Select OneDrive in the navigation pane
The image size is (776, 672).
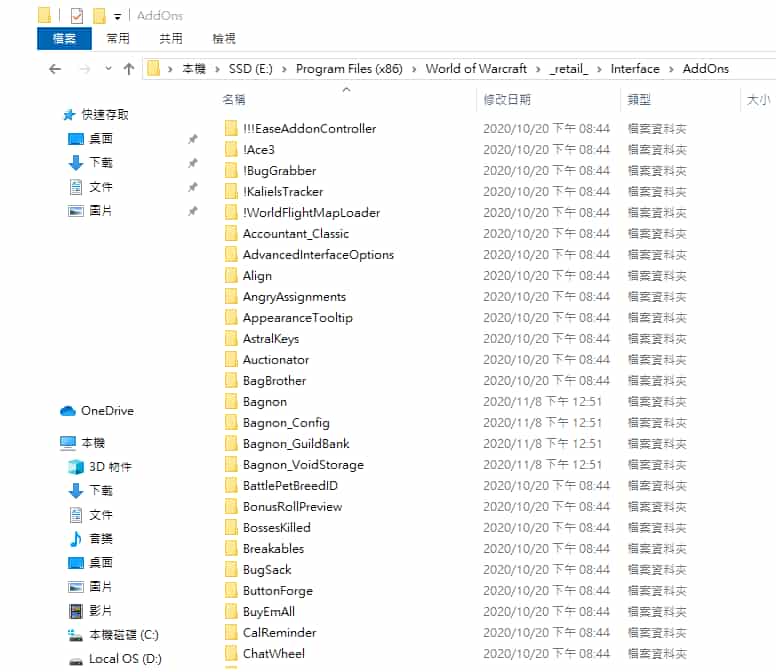pos(106,411)
